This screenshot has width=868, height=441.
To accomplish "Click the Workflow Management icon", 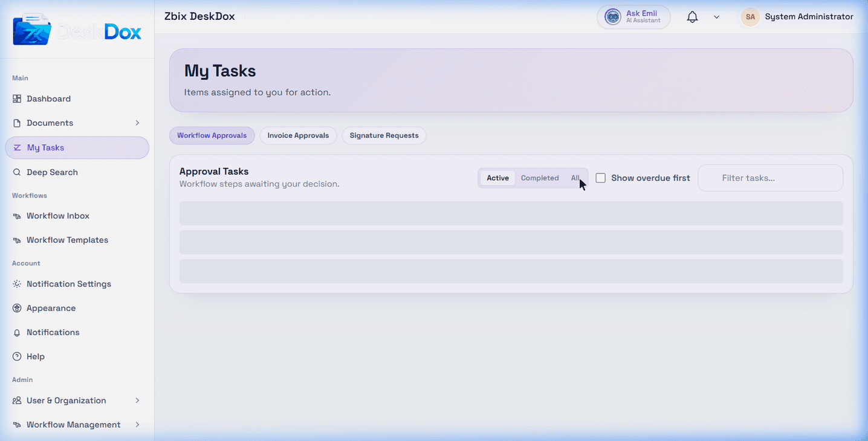I will (17, 425).
